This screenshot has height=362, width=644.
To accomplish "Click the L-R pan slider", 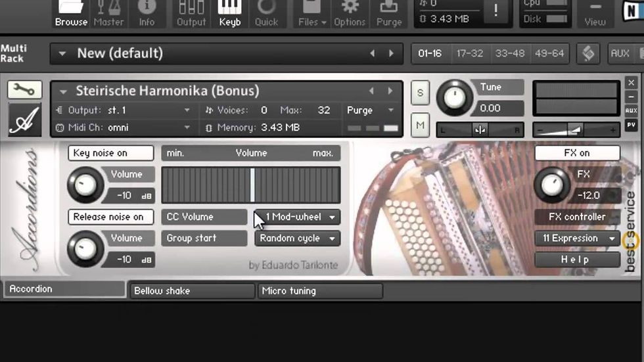I will pos(480,130).
